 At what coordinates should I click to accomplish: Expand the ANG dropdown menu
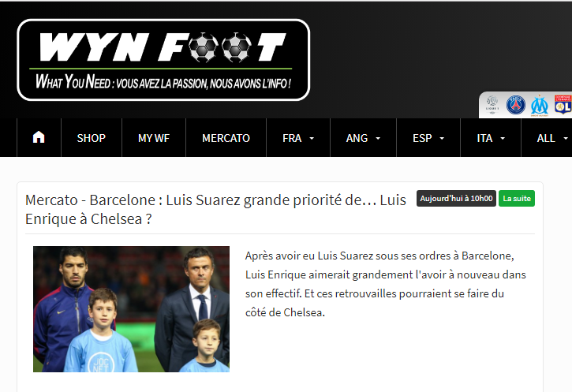[x=363, y=138]
